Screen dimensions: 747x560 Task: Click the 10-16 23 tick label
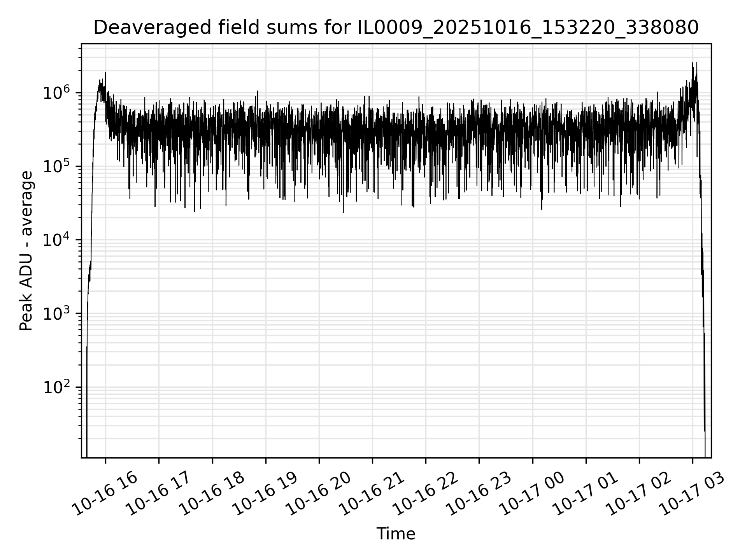[479, 494]
